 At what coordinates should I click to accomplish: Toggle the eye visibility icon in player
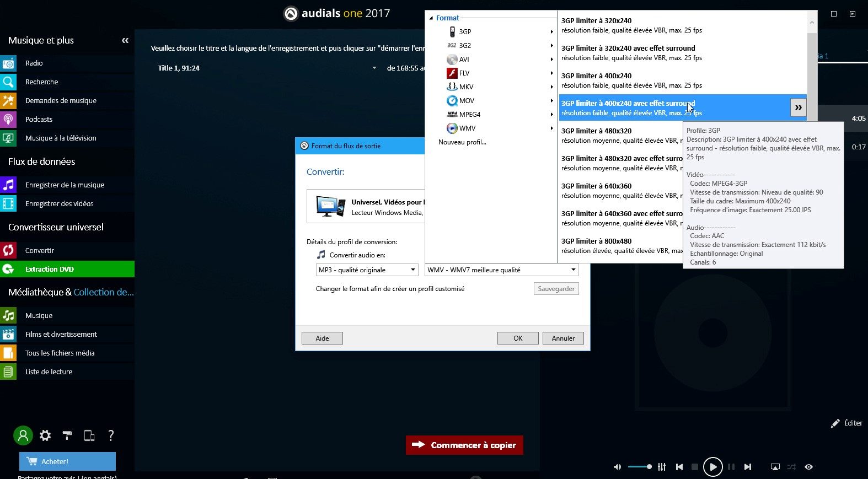(x=808, y=467)
